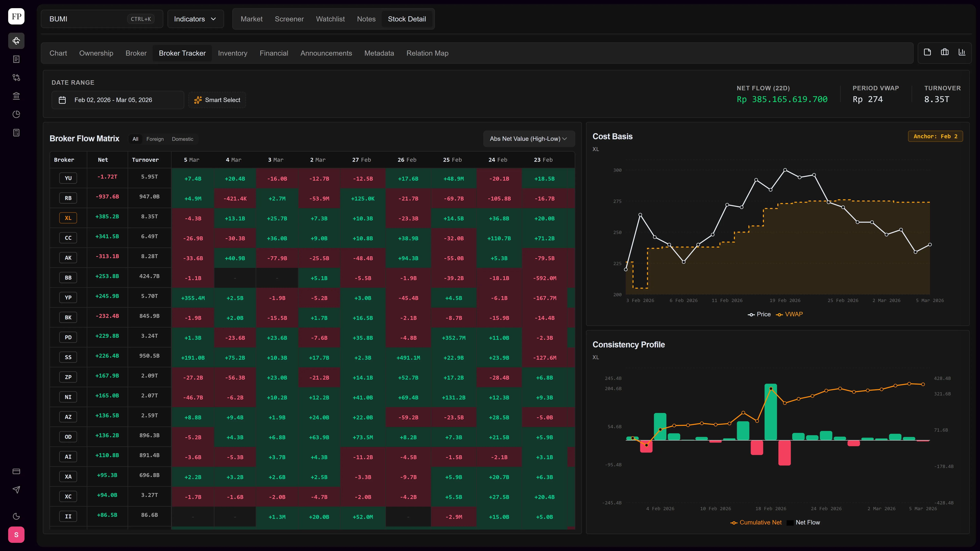
Task: Click the Smart Select button
Action: coord(217,100)
